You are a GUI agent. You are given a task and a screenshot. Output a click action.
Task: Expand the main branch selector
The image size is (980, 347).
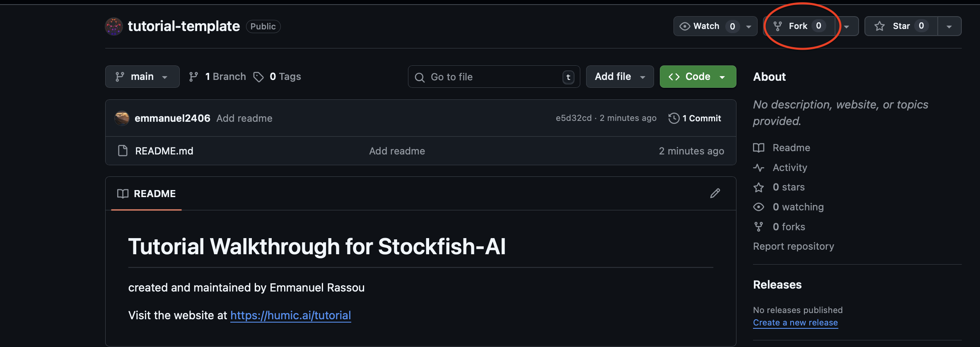[142, 77]
